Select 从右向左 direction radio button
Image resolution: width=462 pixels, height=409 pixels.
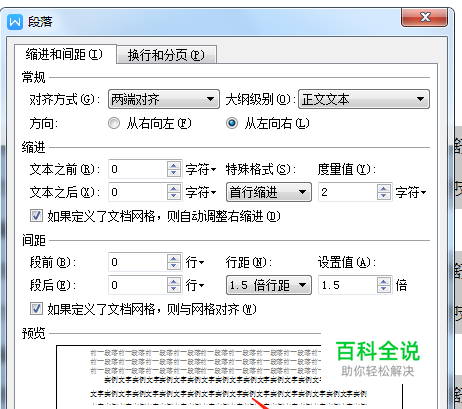tap(114, 124)
